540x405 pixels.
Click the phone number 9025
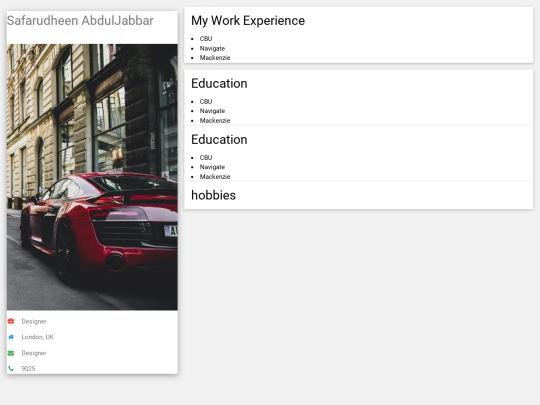(28, 368)
